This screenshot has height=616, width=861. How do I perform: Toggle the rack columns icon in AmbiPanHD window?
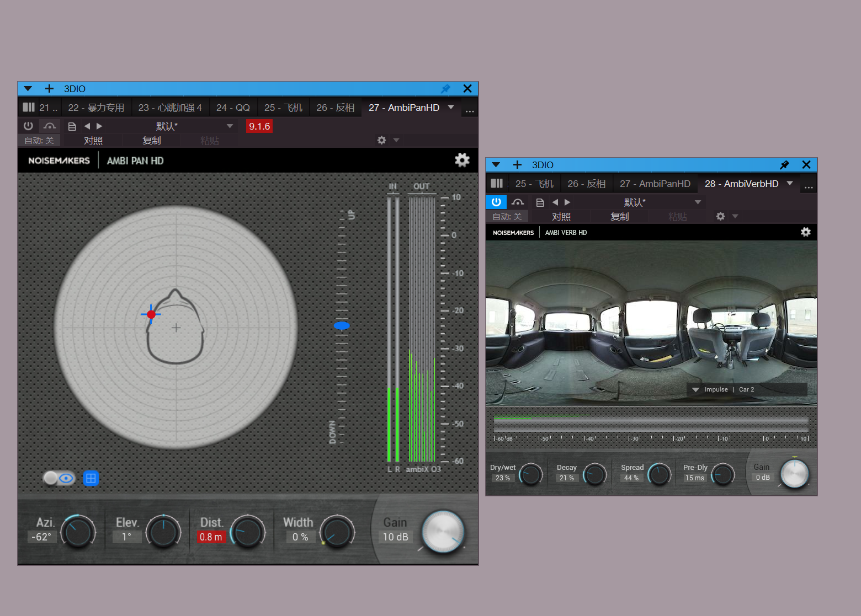pos(29,107)
